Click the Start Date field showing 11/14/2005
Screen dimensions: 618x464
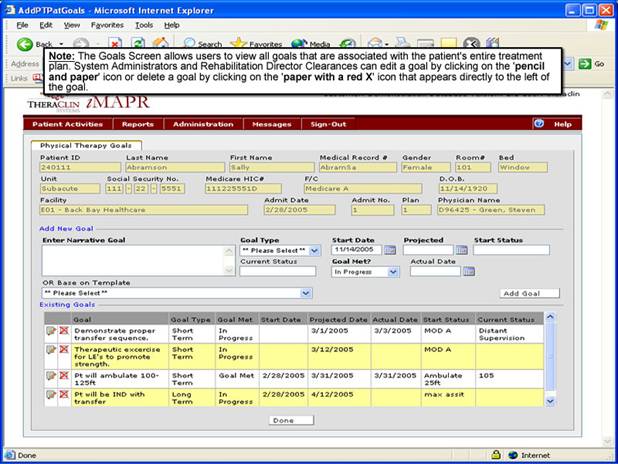[357, 250]
